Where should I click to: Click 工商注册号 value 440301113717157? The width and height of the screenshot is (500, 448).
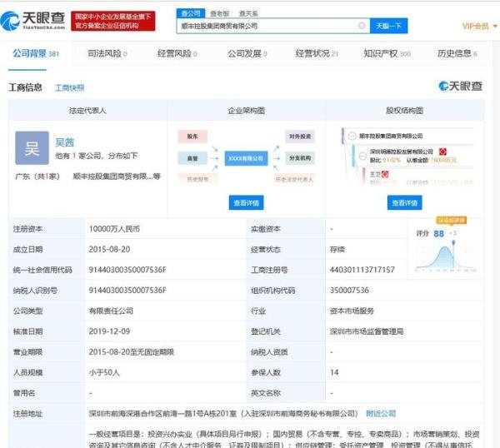coord(362,270)
